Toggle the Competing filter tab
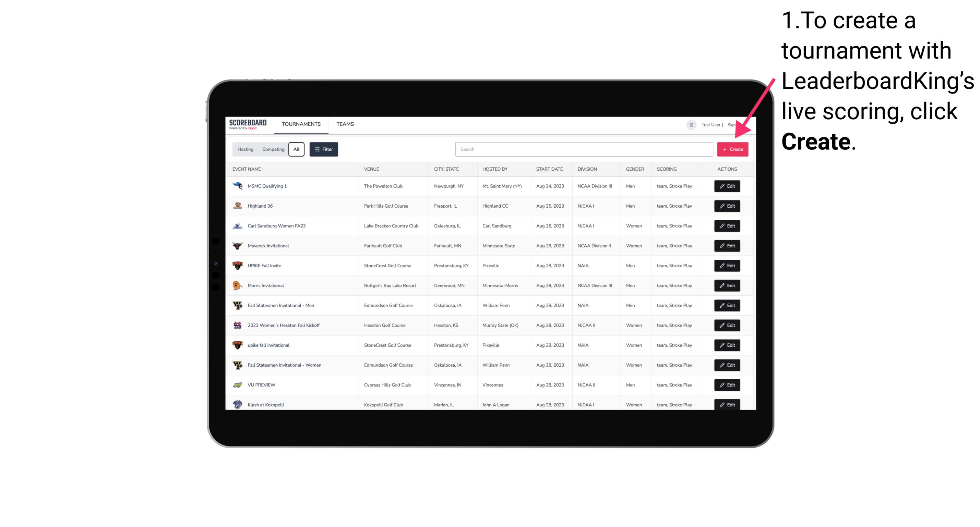This screenshot has height=527, width=980. (x=272, y=149)
